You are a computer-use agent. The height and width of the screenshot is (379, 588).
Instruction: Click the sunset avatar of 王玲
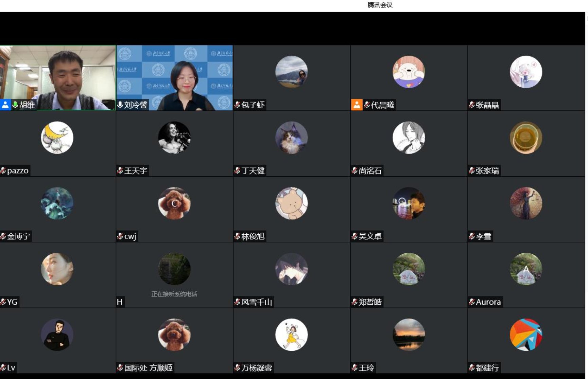[x=409, y=335]
